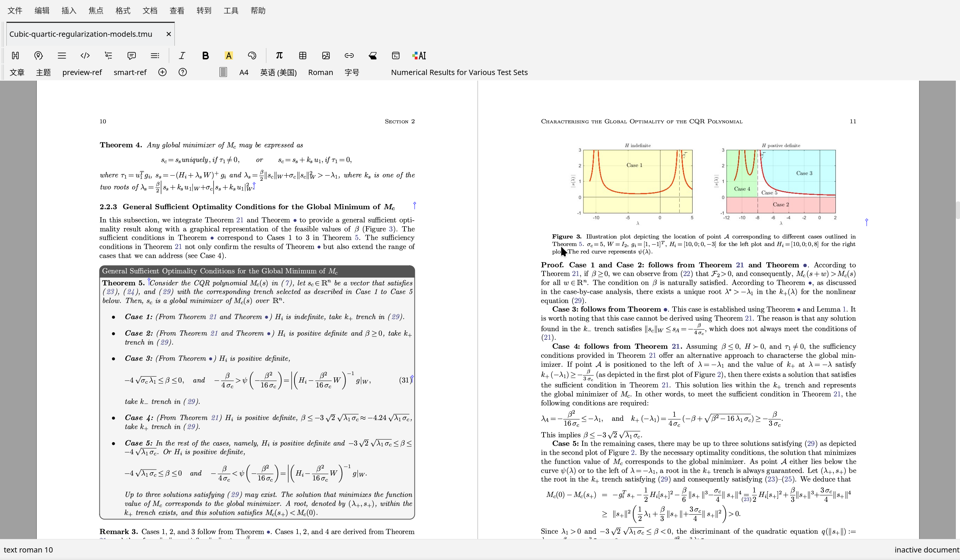This screenshot has height=560, width=960.
Task: Click the hyperlink chain icon
Action: pyautogui.click(x=349, y=56)
